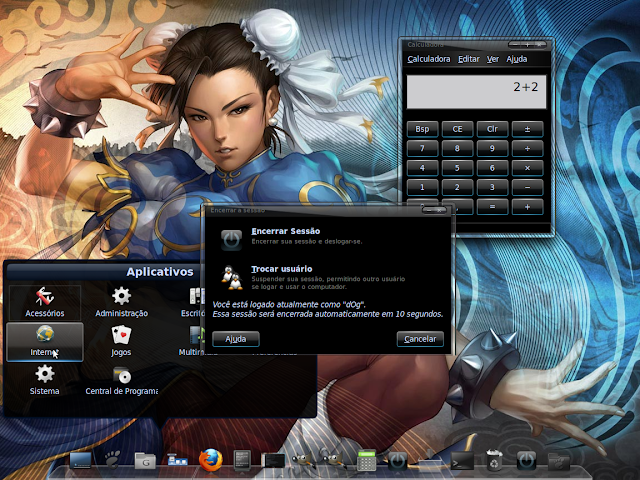This screenshot has height=480, width=640.
Task: Open the Acessórios category in Aplicativos
Action: click(44, 302)
